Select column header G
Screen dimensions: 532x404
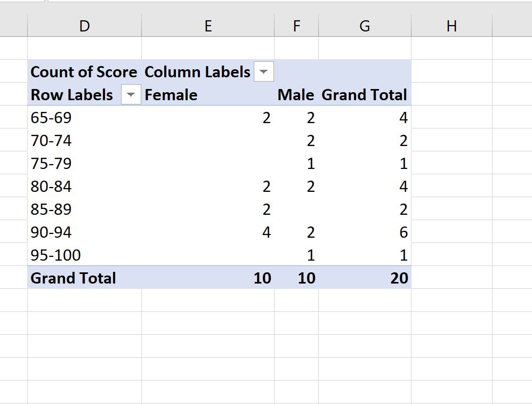click(x=365, y=25)
